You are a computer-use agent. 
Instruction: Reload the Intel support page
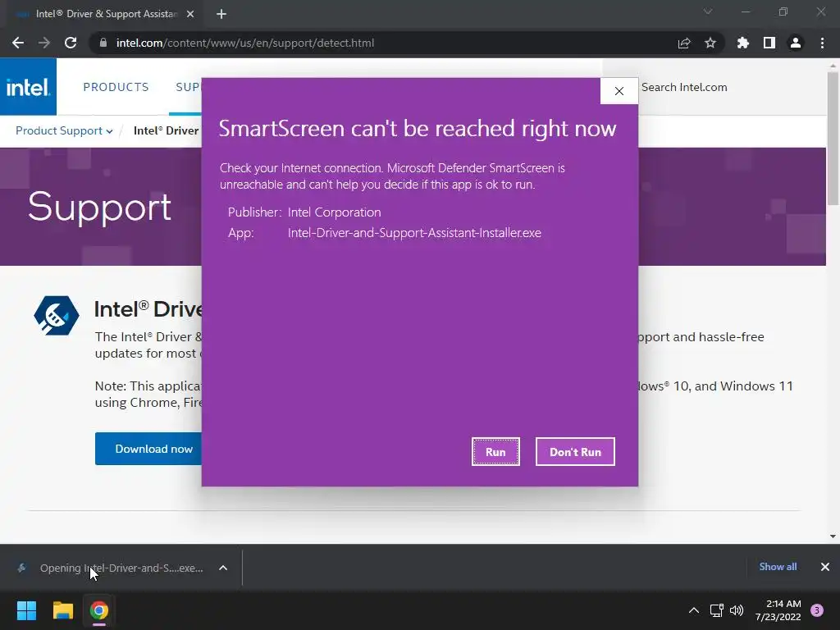pos(71,43)
